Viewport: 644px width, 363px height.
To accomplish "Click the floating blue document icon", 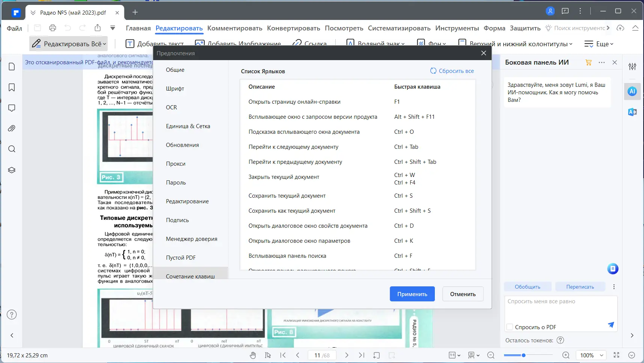I will [x=613, y=269].
